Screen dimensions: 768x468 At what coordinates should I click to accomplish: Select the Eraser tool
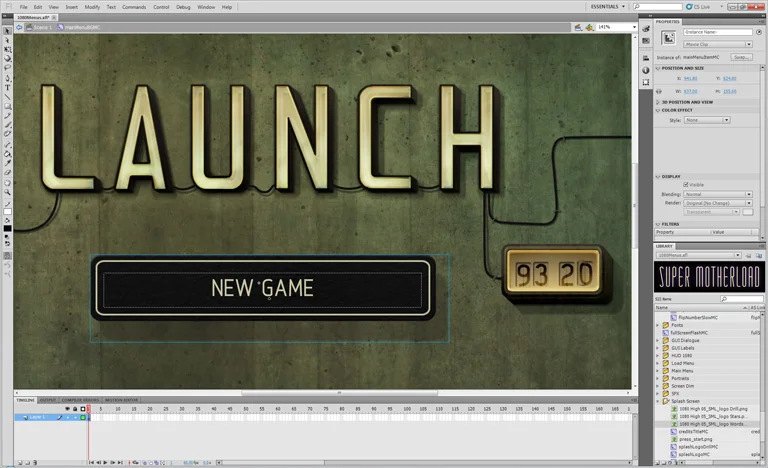(7, 172)
